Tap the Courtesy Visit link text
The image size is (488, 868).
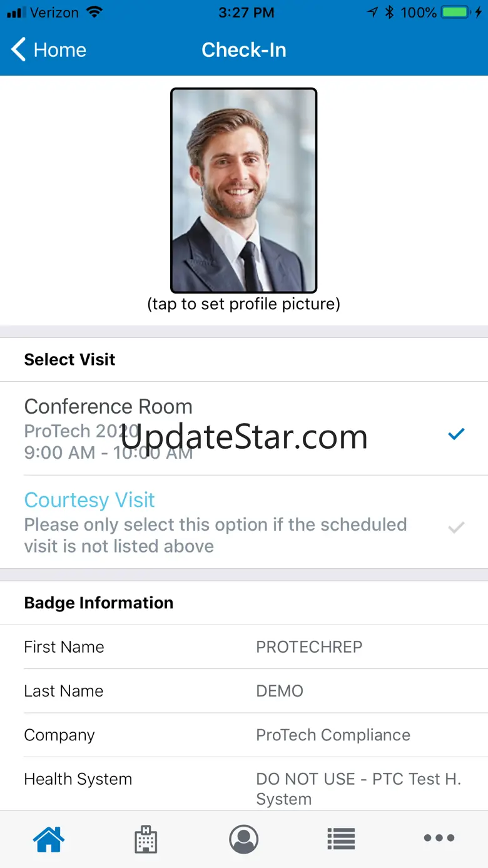(x=89, y=500)
